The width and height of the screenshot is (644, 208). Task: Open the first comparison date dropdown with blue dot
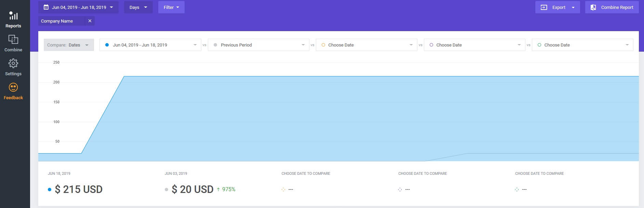(x=150, y=45)
